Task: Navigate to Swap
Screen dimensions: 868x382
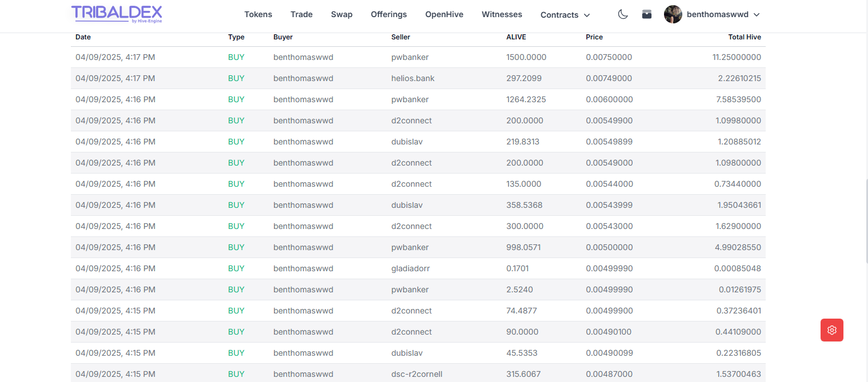Action: (342, 14)
